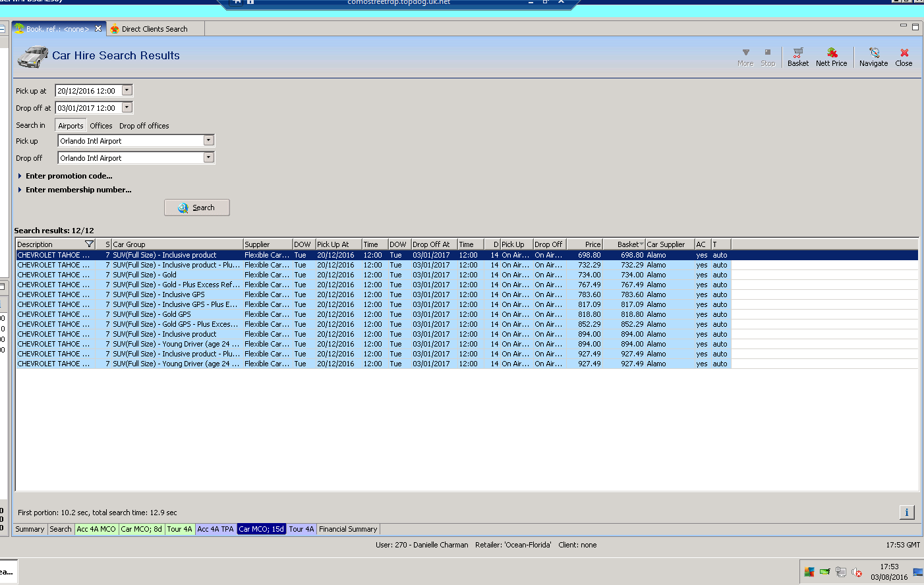924x585 pixels.
Task: Click the Basket column sort arrow
Action: (641, 244)
